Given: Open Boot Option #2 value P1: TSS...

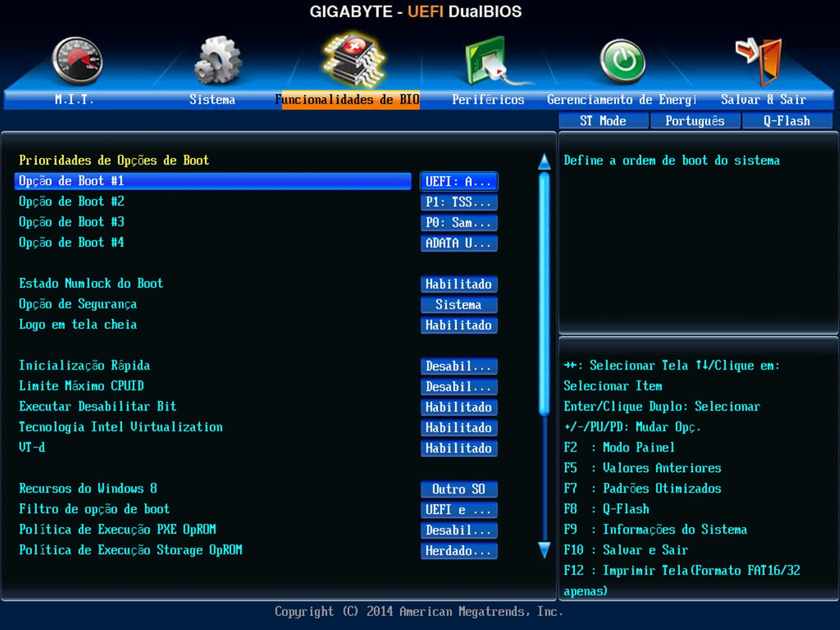Looking at the screenshot, I should point(459,202).
